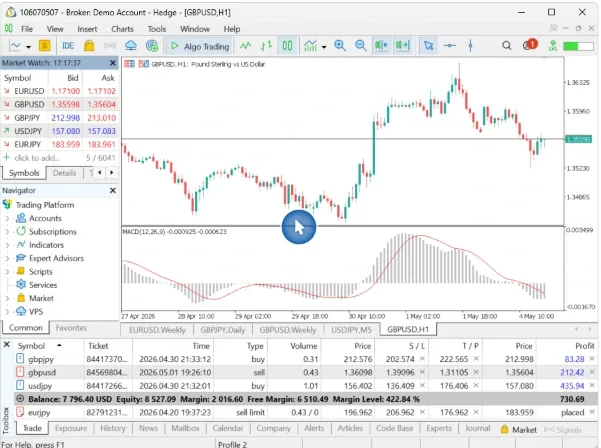Screen dimensions: 601x448
Task: Open the File menu
Action: coord(26,29)
